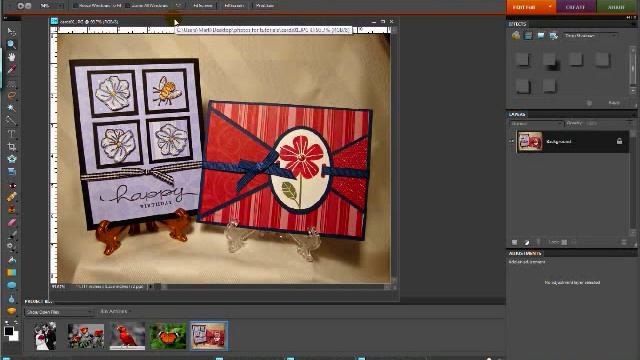Click the Print Size button
Screen dimensions: 640x360
tap(264, 6)
